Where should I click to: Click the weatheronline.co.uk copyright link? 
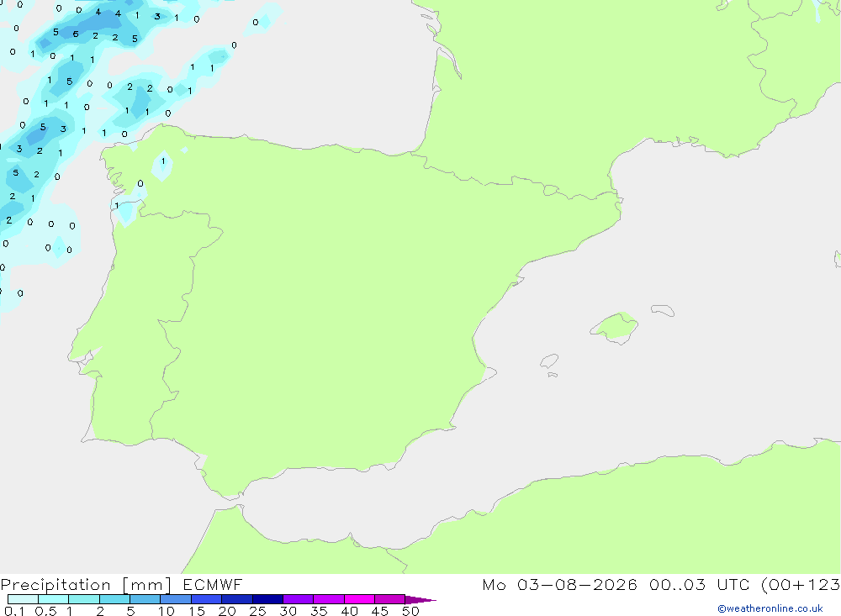[770, 608]
